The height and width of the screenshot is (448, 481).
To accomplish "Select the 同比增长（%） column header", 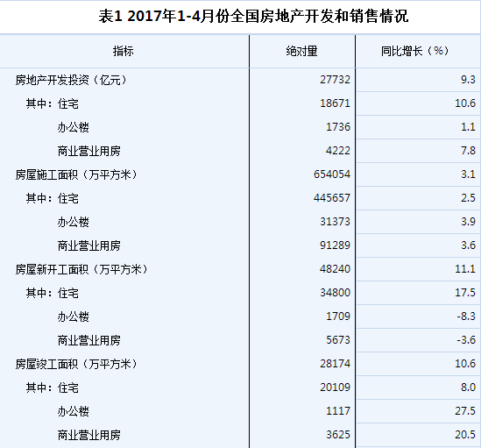I will coord(415,51).
